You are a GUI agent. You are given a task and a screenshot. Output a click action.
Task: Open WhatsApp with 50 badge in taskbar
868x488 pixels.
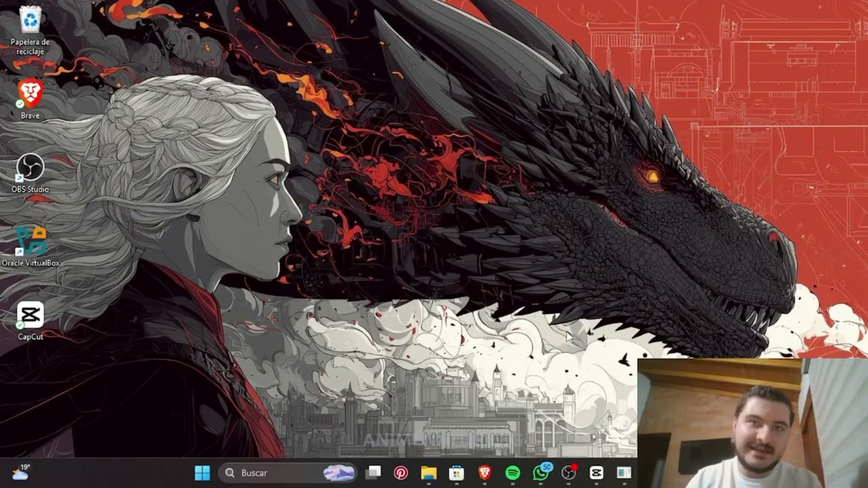coord(541,472)
